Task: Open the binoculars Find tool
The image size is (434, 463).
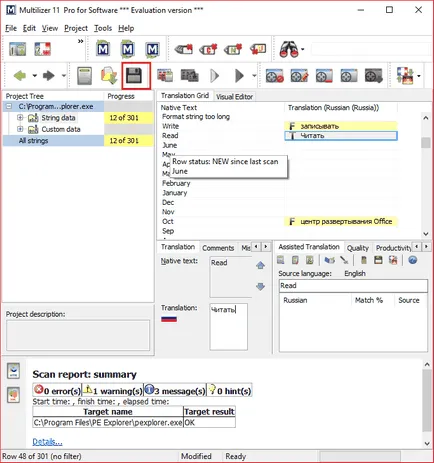Action: (289, 49)
